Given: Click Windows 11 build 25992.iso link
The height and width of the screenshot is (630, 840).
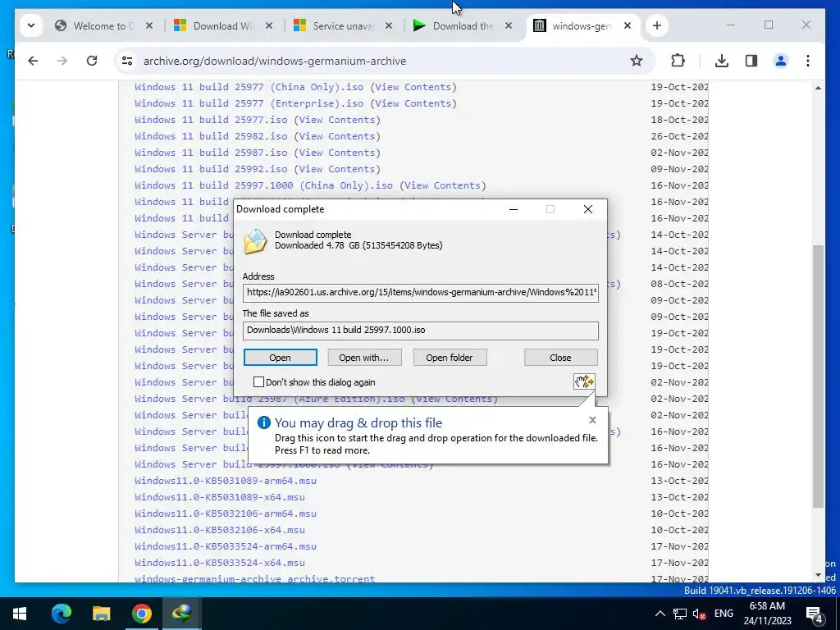Looking at the screenshot, I should click(x=211, y=169).
